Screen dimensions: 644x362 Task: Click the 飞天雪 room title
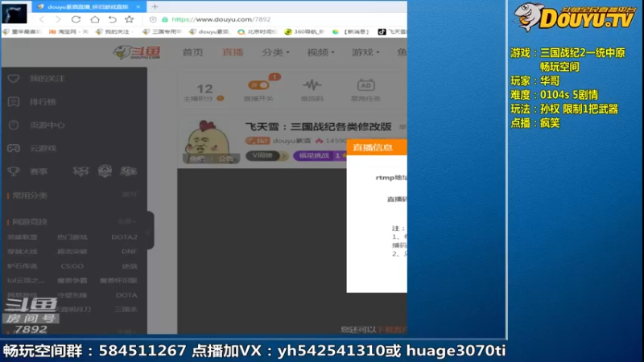point(318,126)
